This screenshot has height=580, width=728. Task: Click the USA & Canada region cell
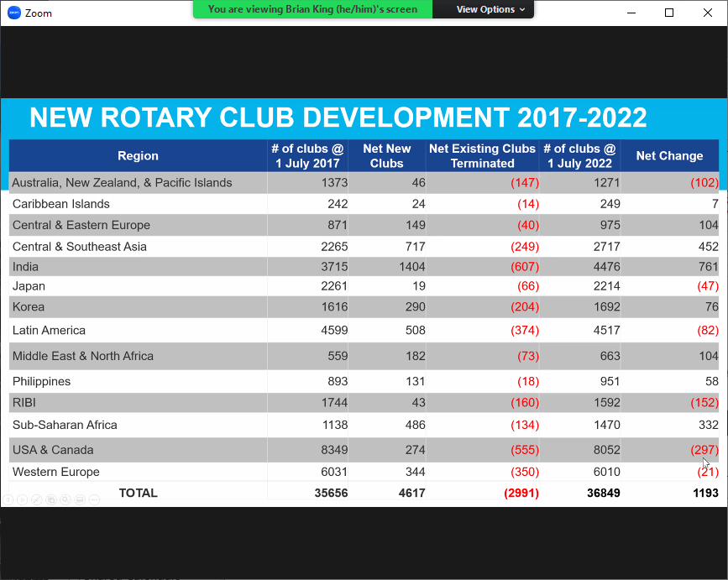[x=53, y=450]
